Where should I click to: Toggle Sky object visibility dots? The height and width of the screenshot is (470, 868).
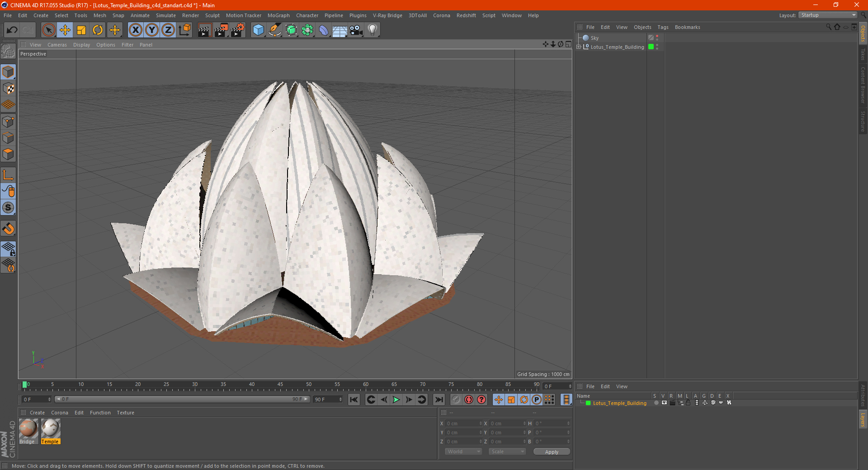pos(657,38)
